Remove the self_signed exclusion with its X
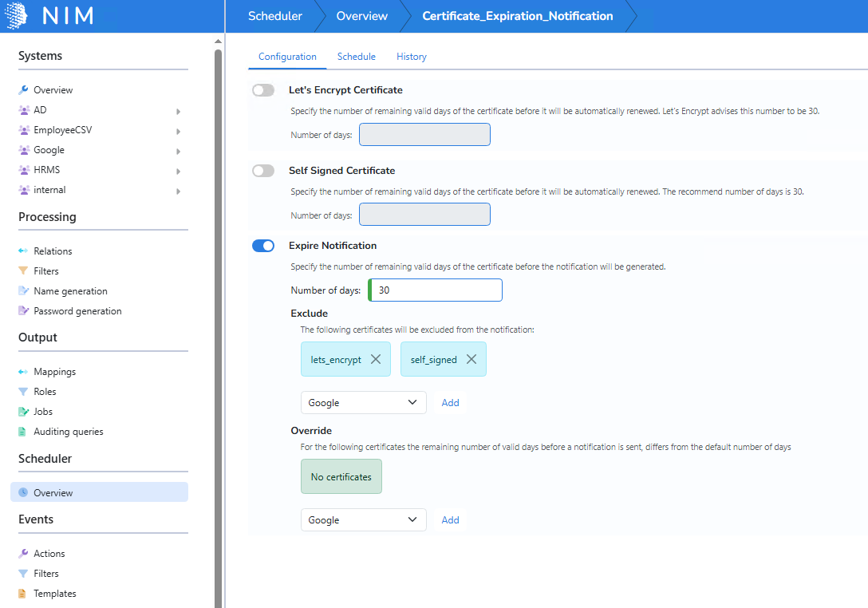Screen dimensions: 868x608 (471, 359)
